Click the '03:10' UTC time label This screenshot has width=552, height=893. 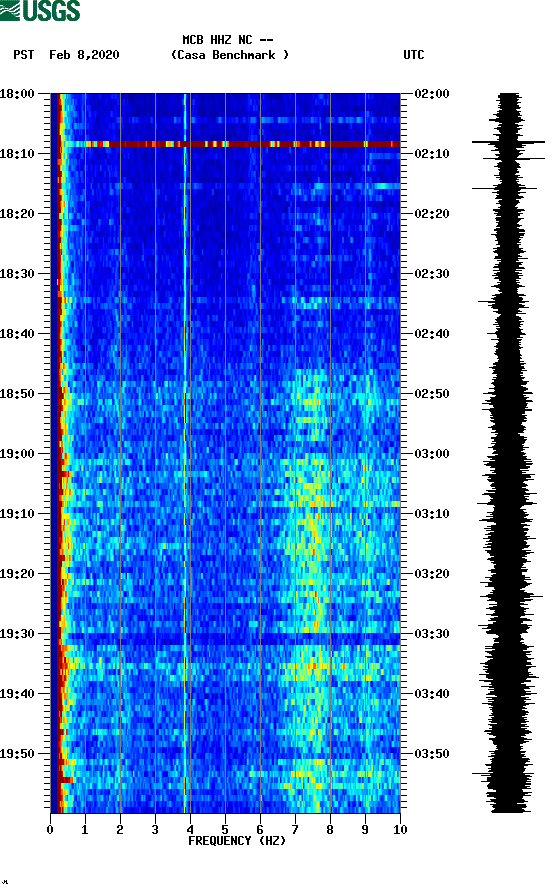[432, 514]
